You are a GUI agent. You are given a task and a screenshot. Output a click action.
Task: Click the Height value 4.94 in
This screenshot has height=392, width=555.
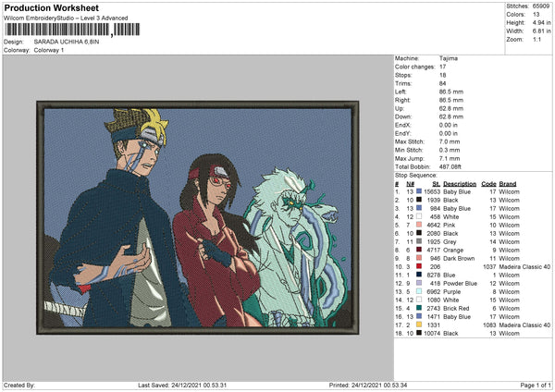(x=541, y=22)
